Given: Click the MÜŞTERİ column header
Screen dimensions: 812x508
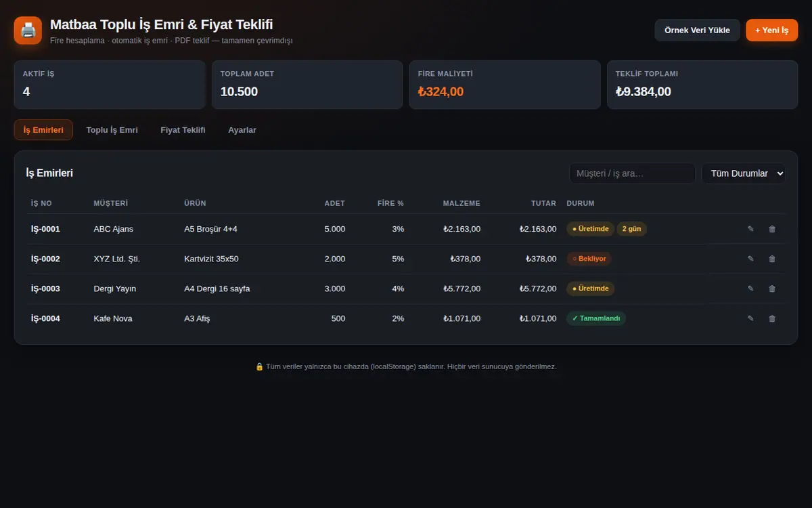Looking at the screenshot, I should (111, 203).
